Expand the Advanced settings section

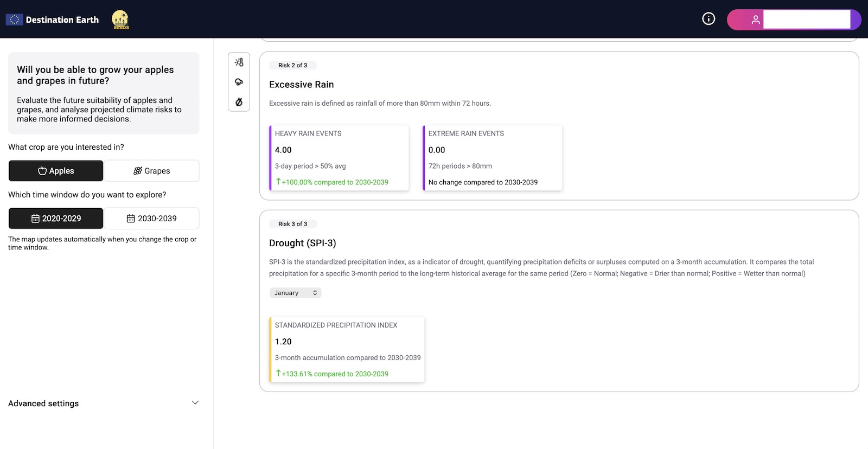tap(43, 403)
